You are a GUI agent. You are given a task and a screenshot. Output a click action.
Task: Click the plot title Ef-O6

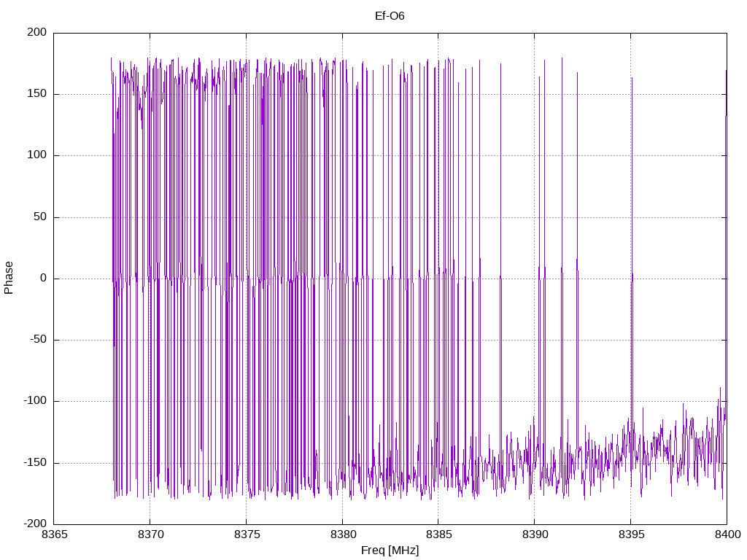pyautogui.click(x=390, y=16)
